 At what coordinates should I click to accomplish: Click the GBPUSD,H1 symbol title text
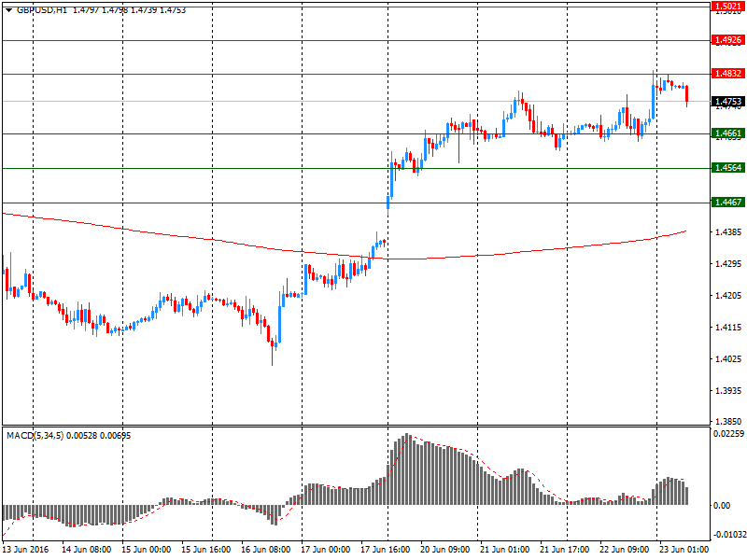tap(42, 10)
